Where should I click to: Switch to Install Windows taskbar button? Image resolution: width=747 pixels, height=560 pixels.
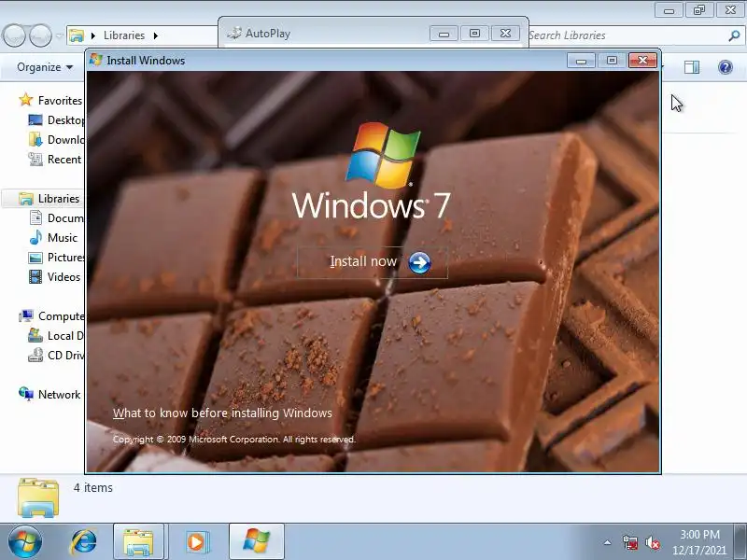pyautogui.click(x=256, y=542)
